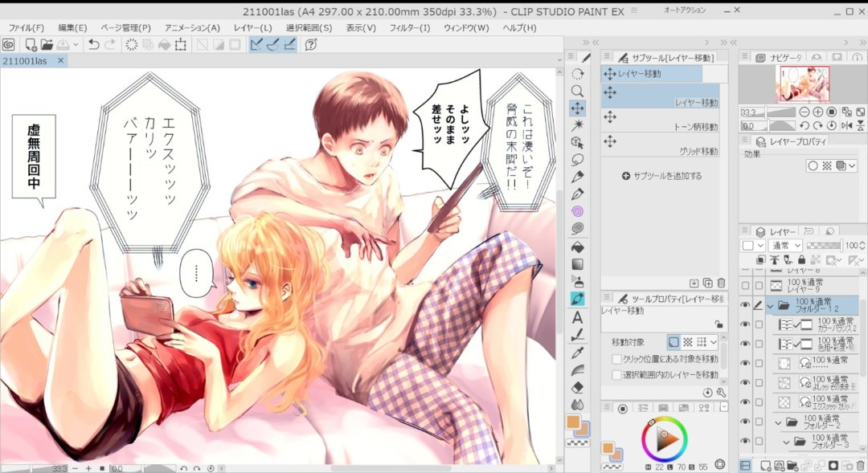Click the lock layer padlock icon
Viewport: 868px width, 473px height.
[x=801, y=259]
